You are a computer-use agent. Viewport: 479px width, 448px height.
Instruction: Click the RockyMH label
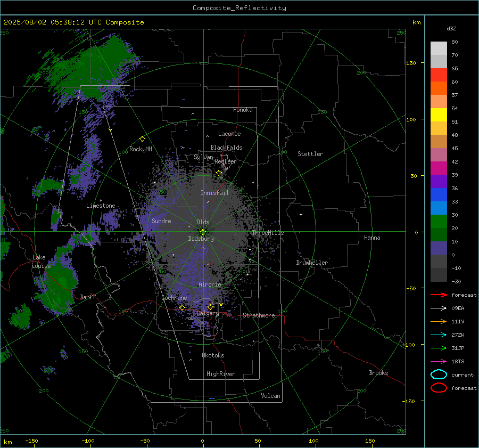pos(141,149)
